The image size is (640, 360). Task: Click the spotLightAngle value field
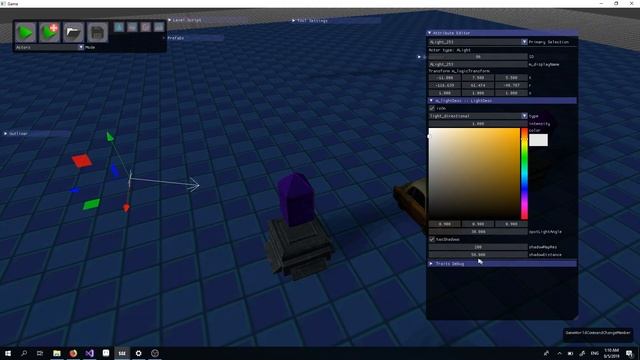[x=478, y=232]
